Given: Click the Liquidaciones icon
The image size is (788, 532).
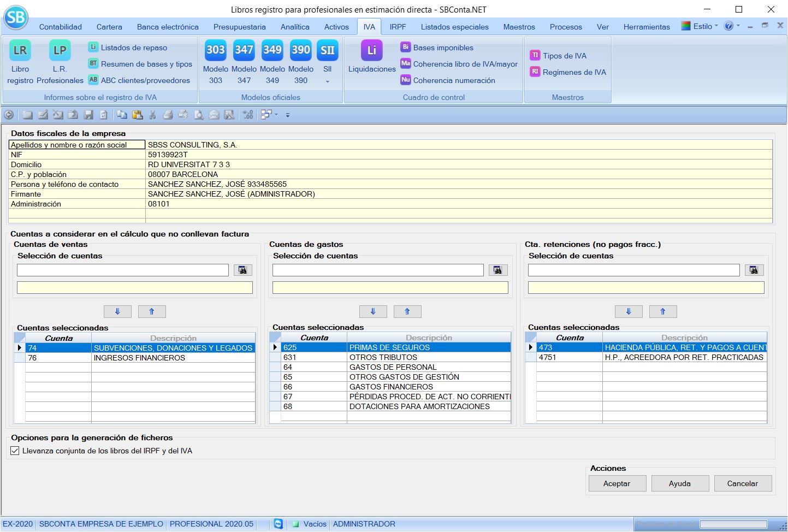Looking at the screenshot, I should (x=372, y=51).
